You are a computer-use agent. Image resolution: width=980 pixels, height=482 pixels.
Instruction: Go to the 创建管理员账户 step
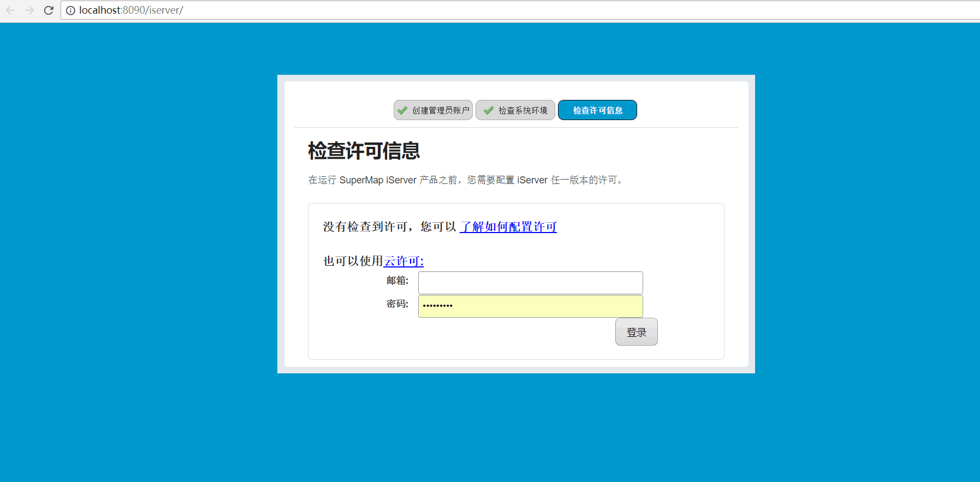[x=440, y=110]
